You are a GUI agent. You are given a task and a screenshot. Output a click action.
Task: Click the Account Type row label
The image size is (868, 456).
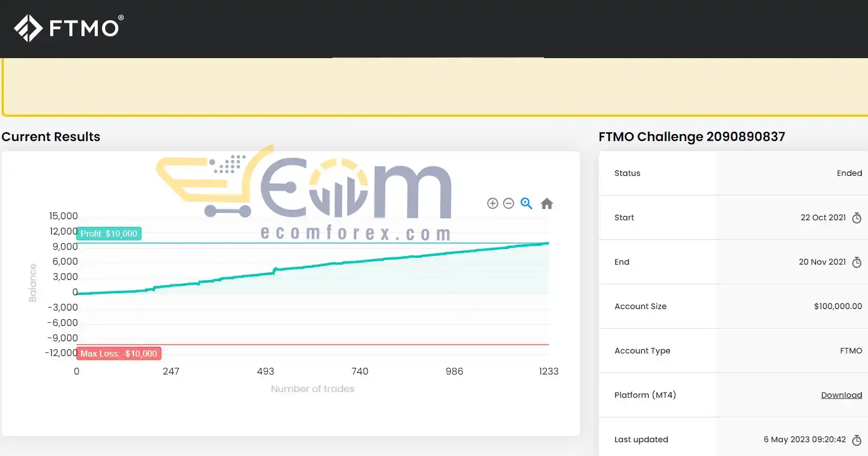click(x=642, y=351)
